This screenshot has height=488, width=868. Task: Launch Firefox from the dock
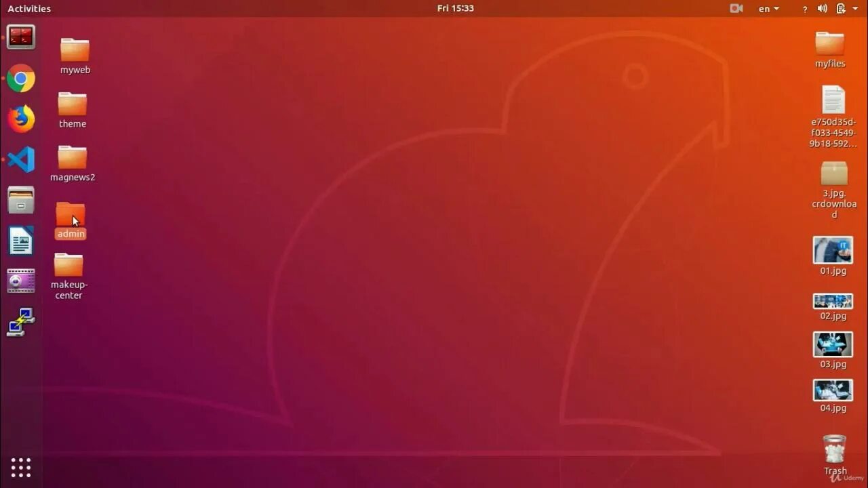[x=21, y=119]
